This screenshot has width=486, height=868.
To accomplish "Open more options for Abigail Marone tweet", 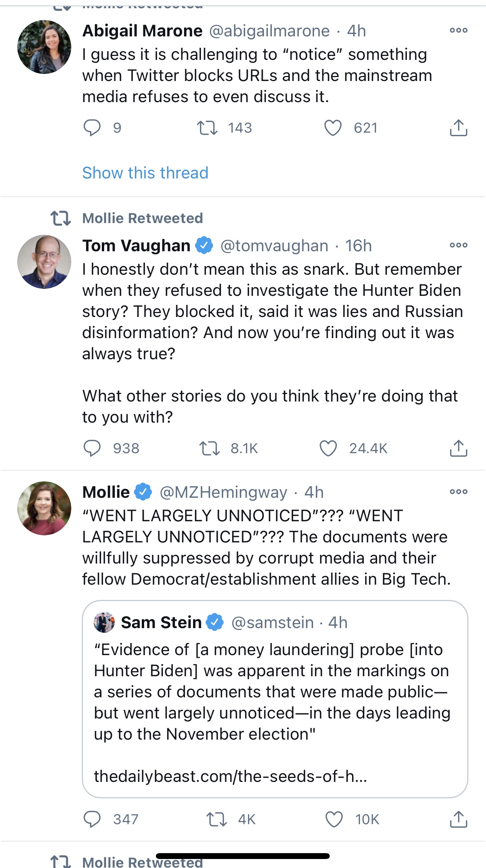I will coord(458,31).
